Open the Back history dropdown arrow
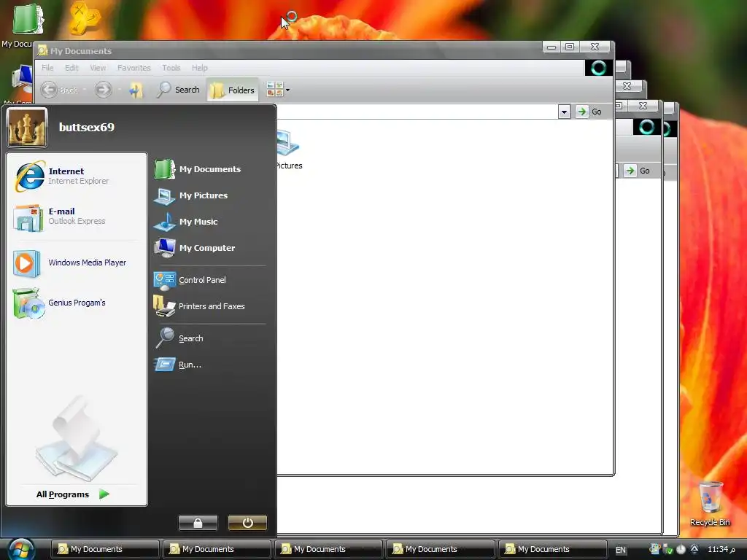 [85, 90]
